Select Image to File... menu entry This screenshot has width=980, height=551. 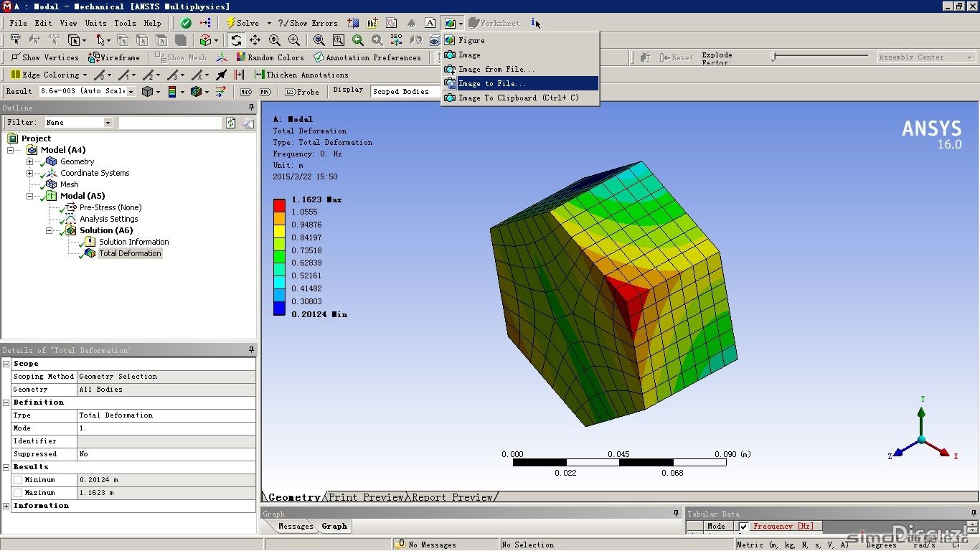point(520,83)
